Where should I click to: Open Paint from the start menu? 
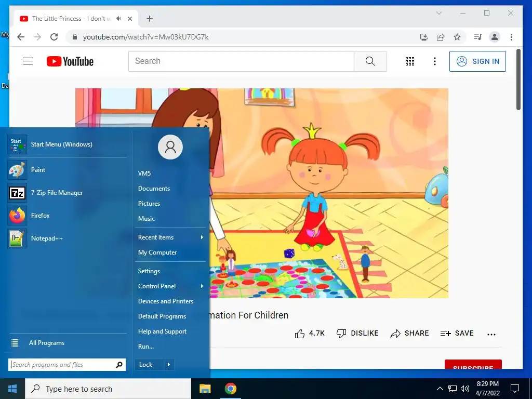67,170
